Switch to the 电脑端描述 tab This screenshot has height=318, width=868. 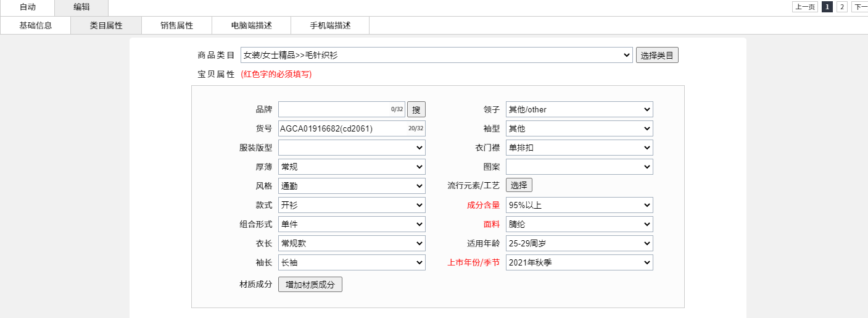(251, 26)
